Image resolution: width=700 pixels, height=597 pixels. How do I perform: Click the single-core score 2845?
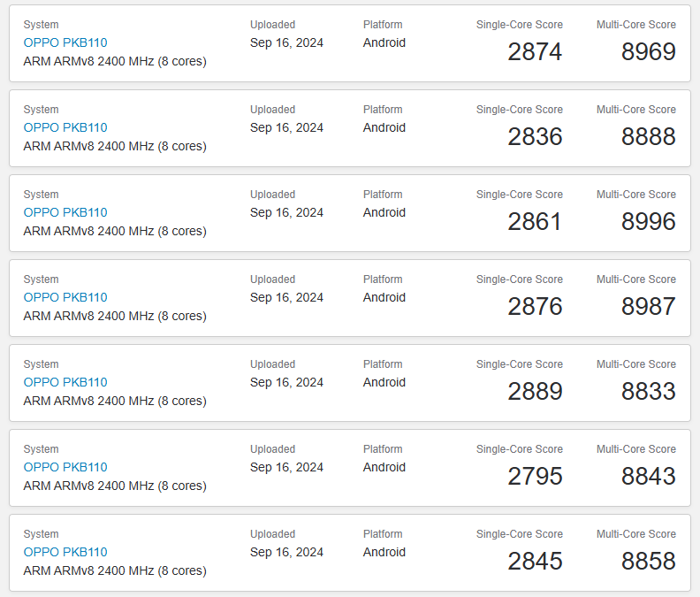pyautogui.click(x=535, y=561)
